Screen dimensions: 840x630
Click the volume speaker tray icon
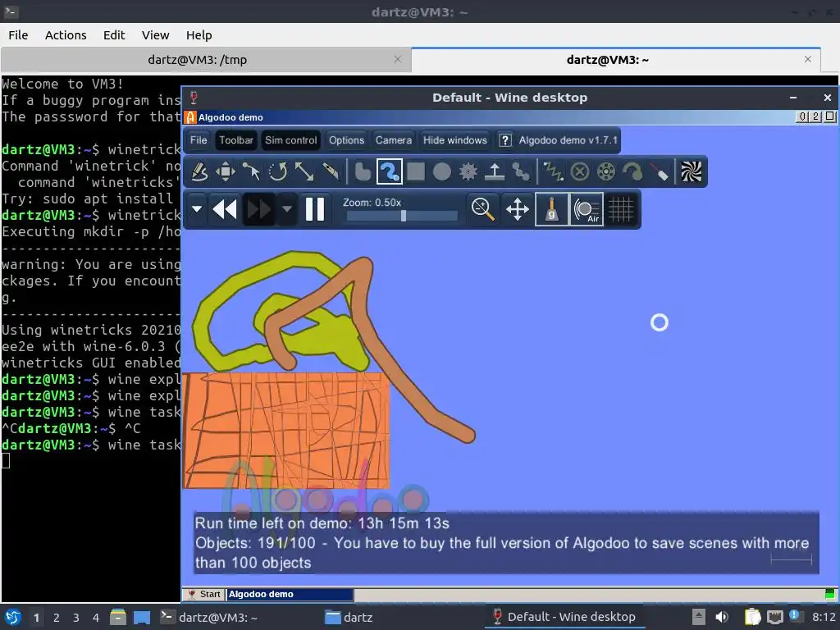pyautogui.click(x=722, y=617)
